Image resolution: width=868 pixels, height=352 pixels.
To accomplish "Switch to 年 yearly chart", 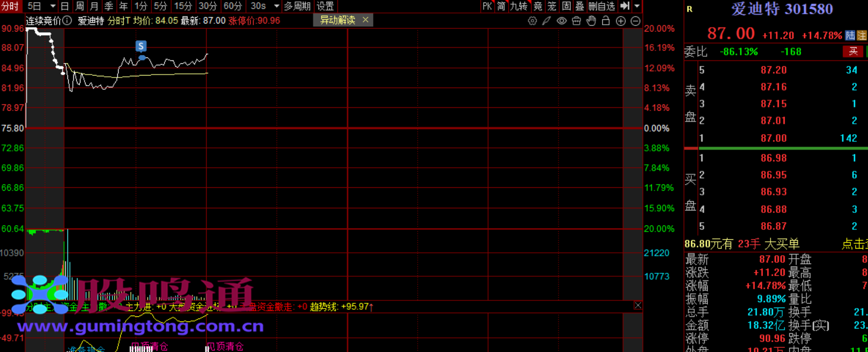I will coord(123,6).
